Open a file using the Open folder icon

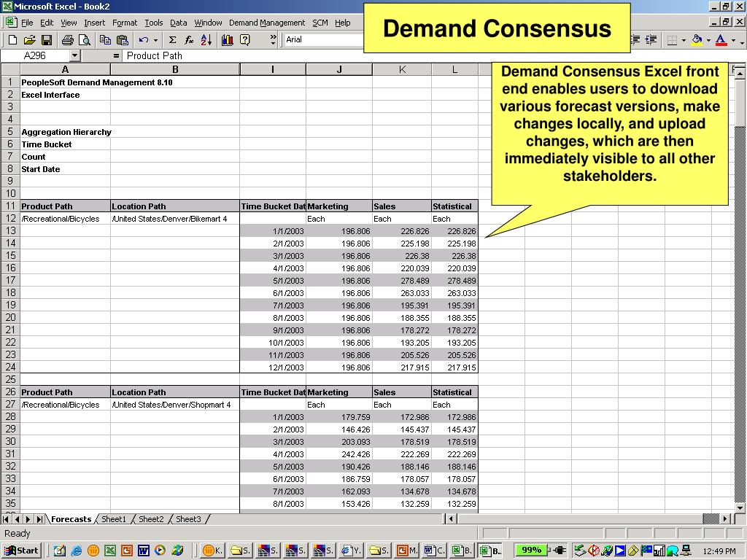coord(29,40)
